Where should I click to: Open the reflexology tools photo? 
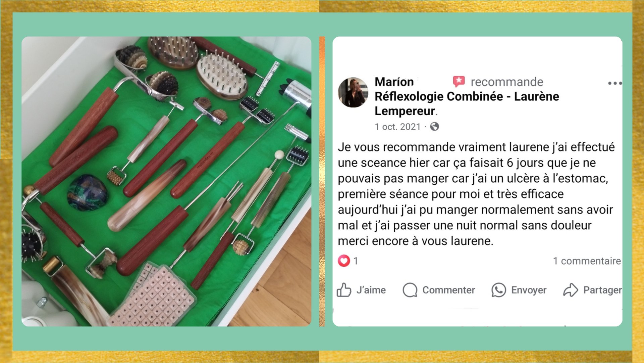click(x=166, y=181)
